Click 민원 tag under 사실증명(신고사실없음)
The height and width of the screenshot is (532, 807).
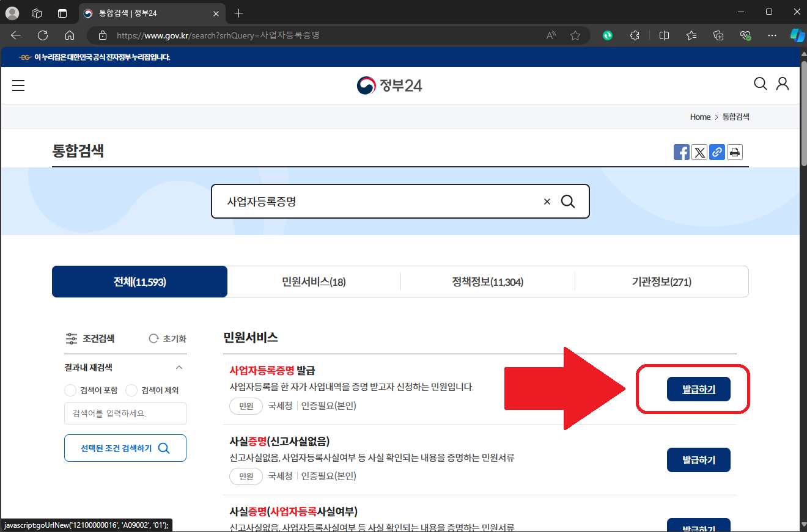pos(246,476)
